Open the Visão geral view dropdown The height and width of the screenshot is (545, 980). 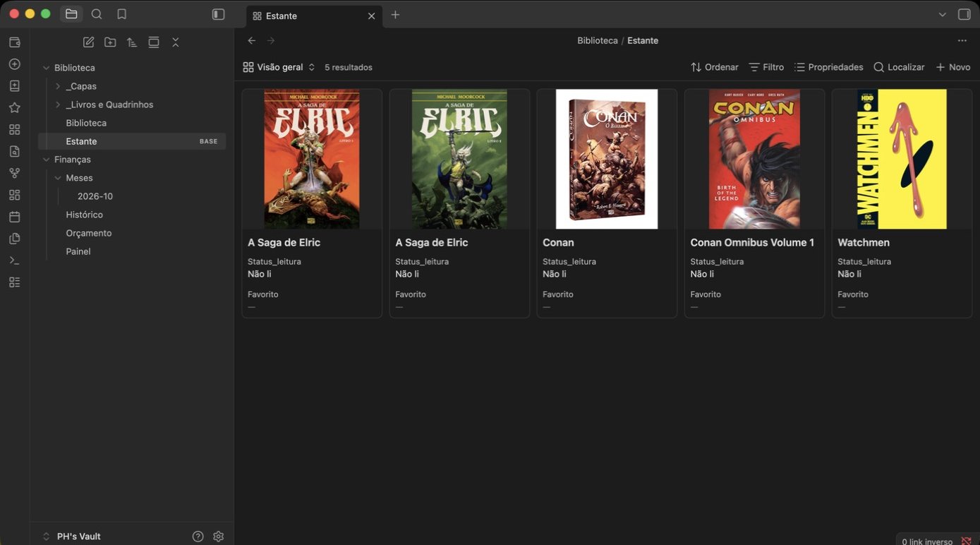279,67
